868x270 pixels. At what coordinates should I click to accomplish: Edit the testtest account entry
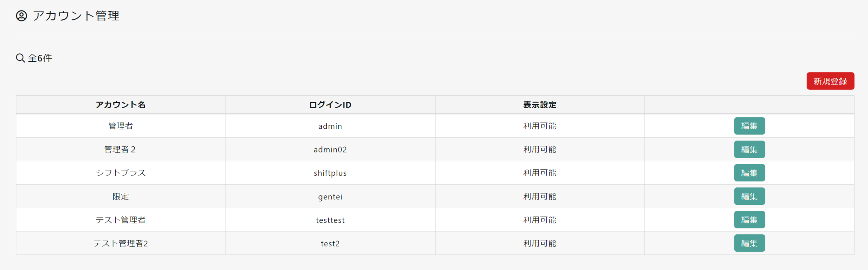[749, 220]
